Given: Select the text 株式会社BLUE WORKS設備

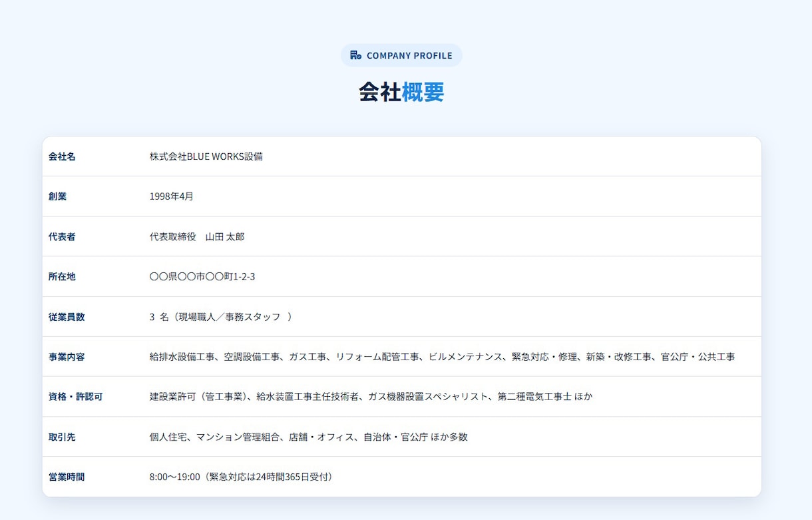Looking at the screenshot, I should pos(206,156).
